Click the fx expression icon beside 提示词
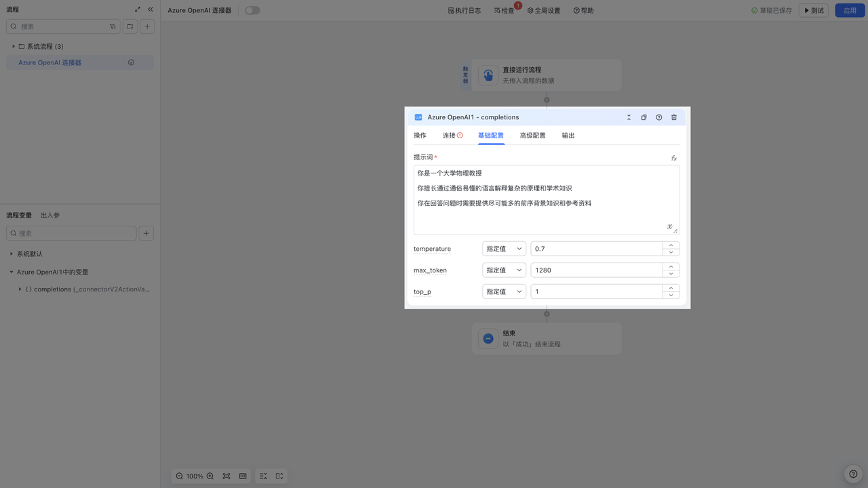This screenshot has height=488, width=868. [x=674, y=158]
